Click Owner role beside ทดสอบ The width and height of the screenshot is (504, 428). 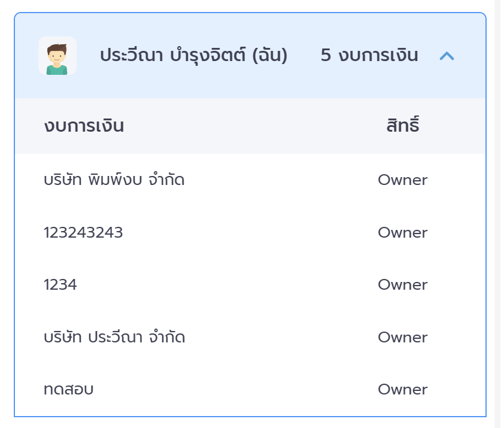[x=402, y=390]
